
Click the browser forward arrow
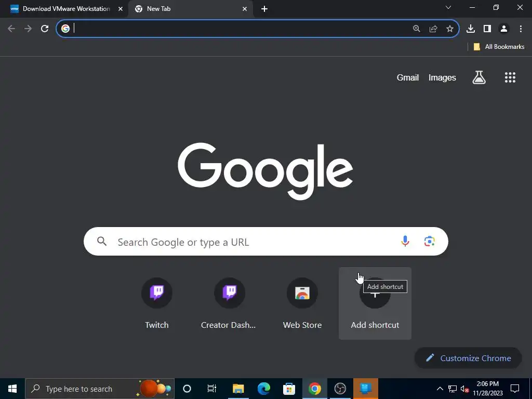click(x=28, y=29)
